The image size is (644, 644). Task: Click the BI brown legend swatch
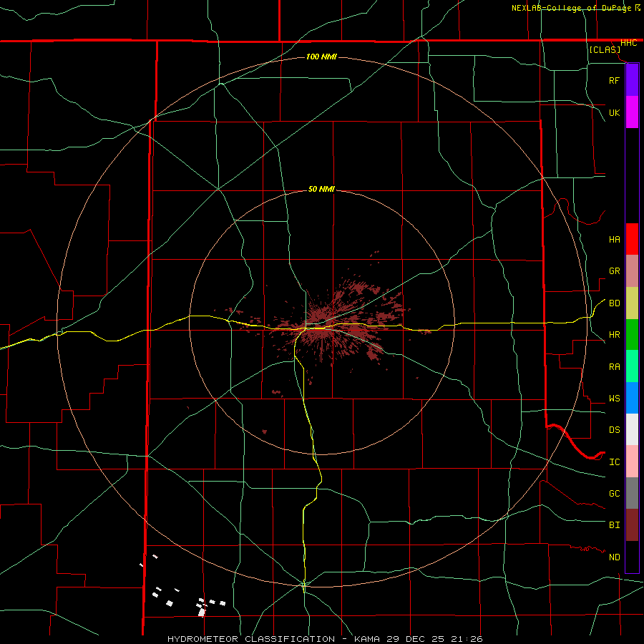632,525
